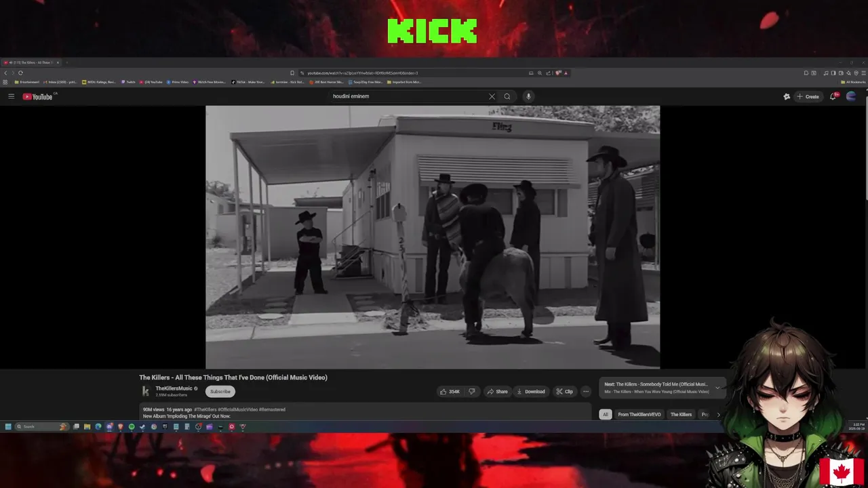Click the video player to pause
868x488 pixels.
(x=433, y=237)
